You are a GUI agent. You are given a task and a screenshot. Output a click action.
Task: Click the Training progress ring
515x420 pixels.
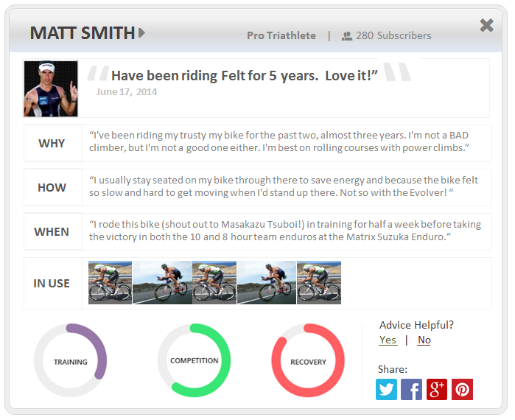tap(70, 361)
